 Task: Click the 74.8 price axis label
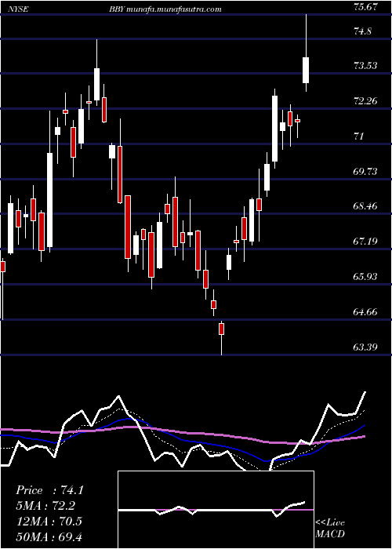362,31
